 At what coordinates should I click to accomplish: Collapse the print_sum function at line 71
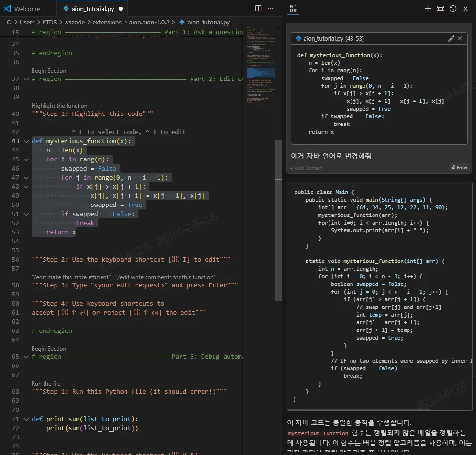click(x=26, y=419)
